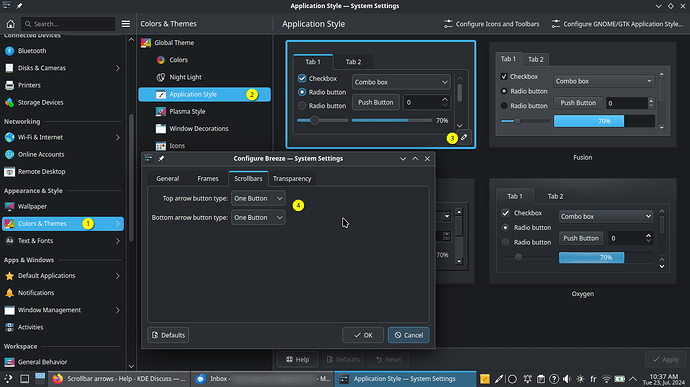
Task: Open the Top arrow button type dropdown
Action: 258,199
